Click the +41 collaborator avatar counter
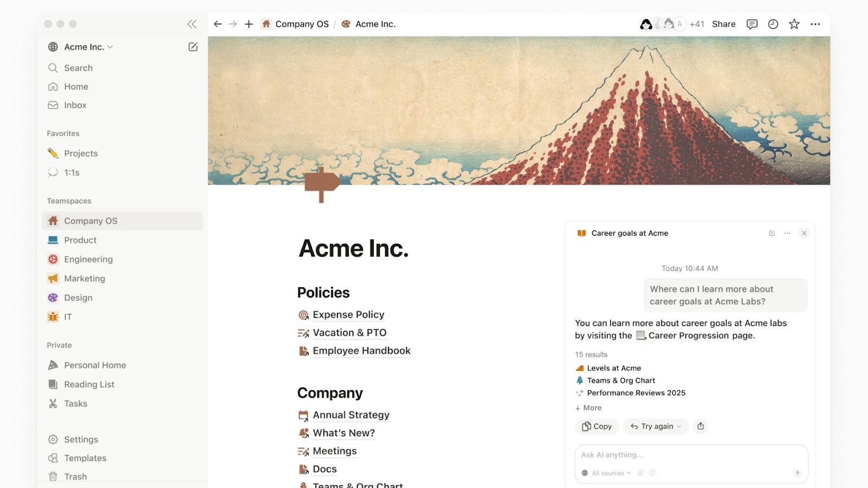Viewport: 868px width, 488px height. 696,24
